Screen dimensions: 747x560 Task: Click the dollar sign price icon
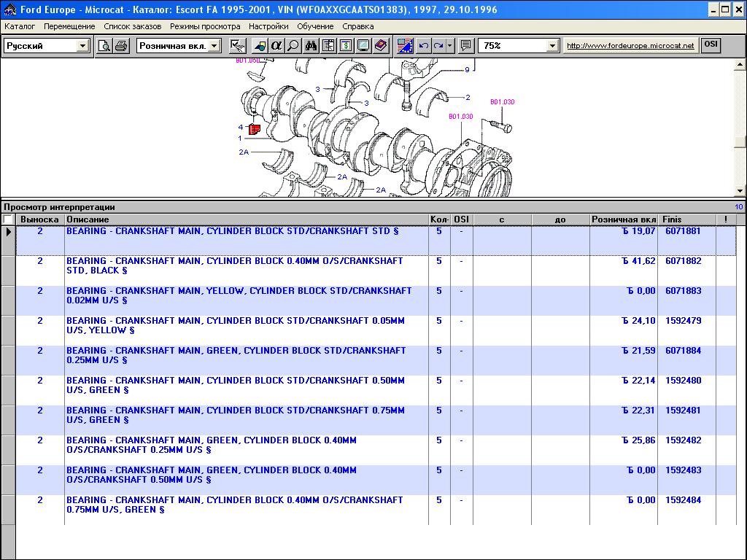click(x=346, y=46)
